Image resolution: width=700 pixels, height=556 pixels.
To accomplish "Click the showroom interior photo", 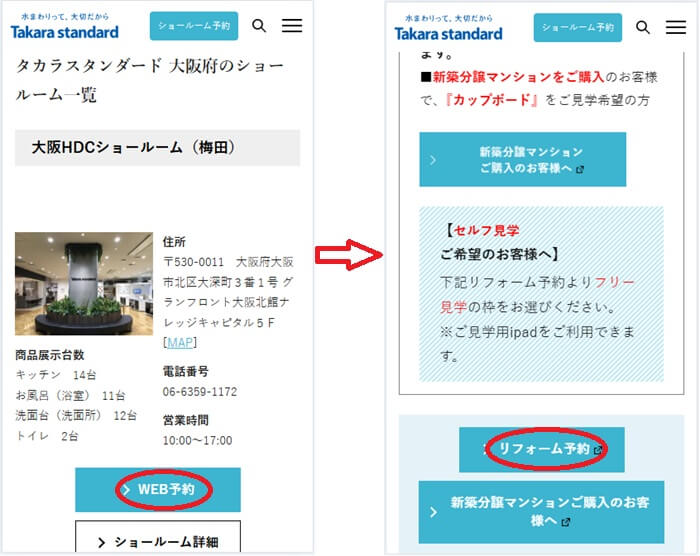I will (x=84, y=284).
